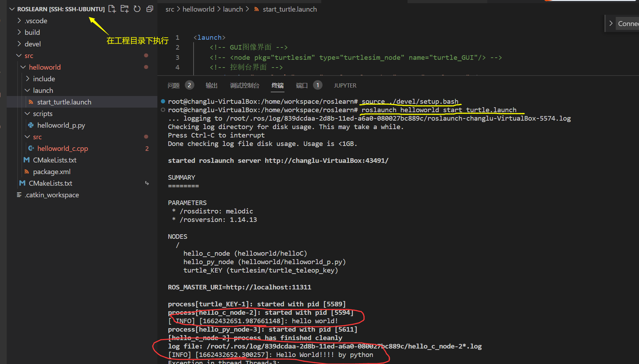The width and height of the screenshot is (639, 364).
Task: Click the .catkin_workspace text file icon
Action: point(19,195)
